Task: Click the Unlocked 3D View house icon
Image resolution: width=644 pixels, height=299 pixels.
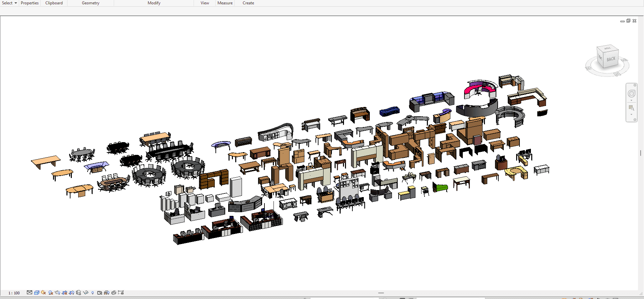Action: tap(79, 293)
